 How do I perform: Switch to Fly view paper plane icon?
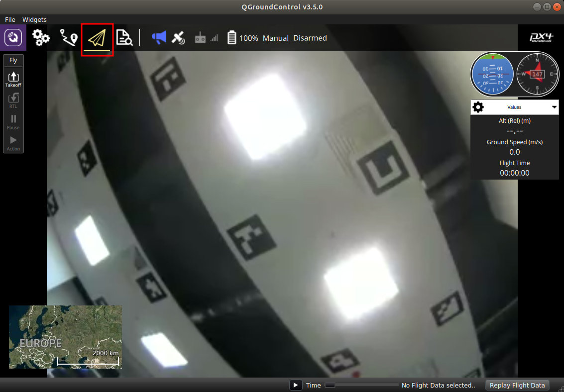[x=98, y=38]
